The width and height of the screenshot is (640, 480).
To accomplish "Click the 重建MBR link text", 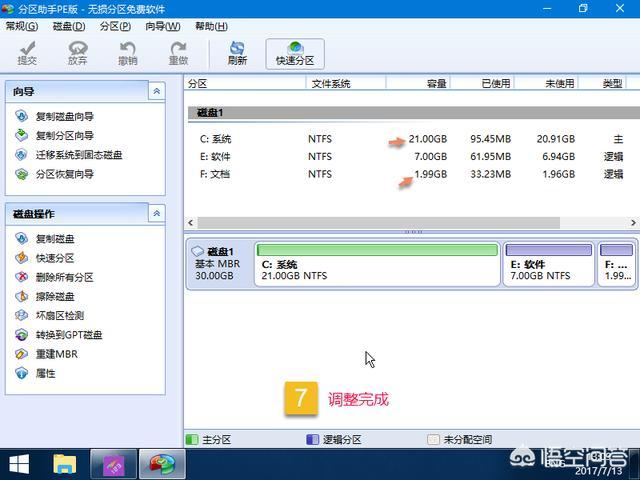I will click(57, 354).
